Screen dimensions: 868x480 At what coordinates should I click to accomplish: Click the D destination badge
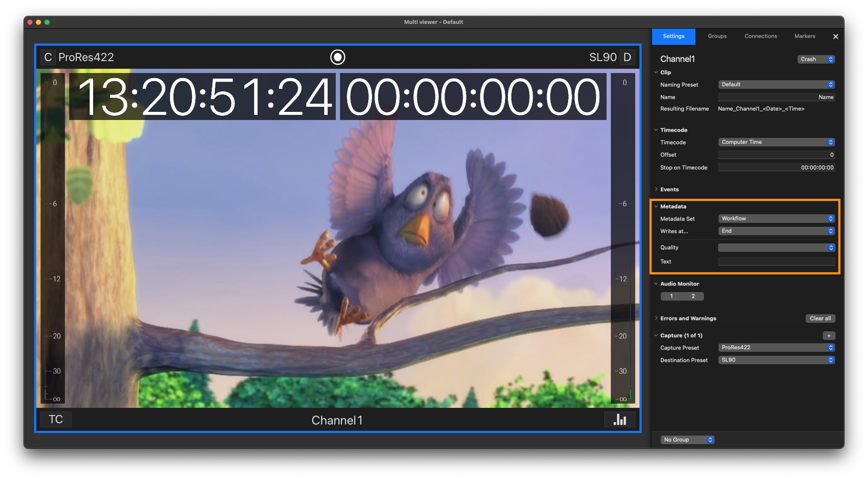(x=627, y=57)
